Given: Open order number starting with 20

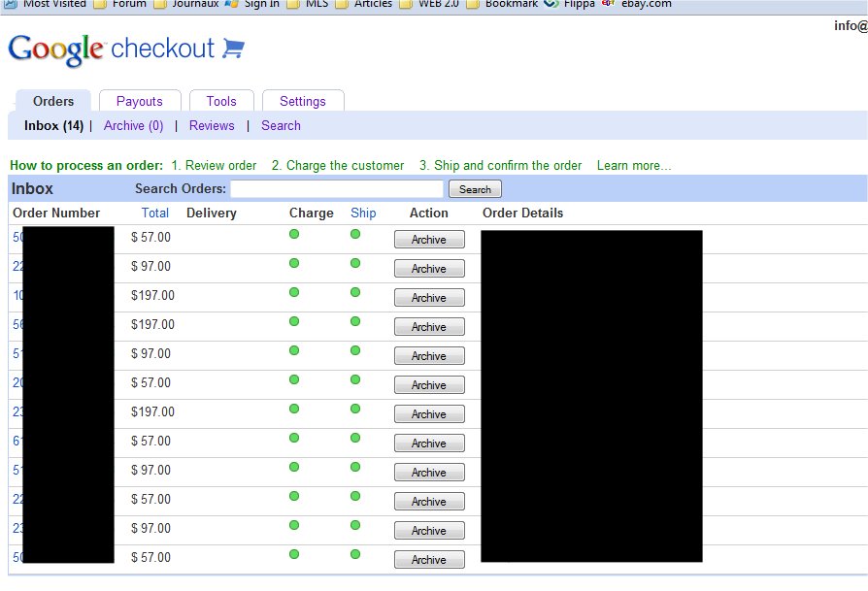Looking at the screenshot, I should pos(18,382).
